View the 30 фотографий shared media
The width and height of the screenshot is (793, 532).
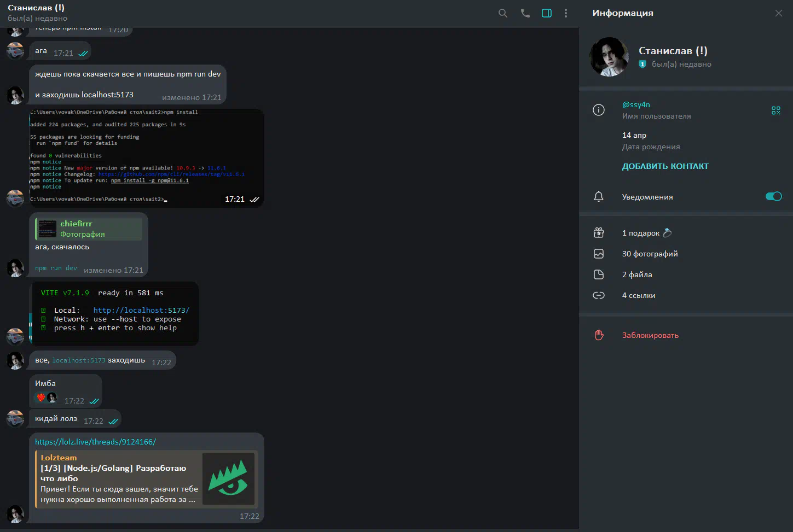pos(650,254)
